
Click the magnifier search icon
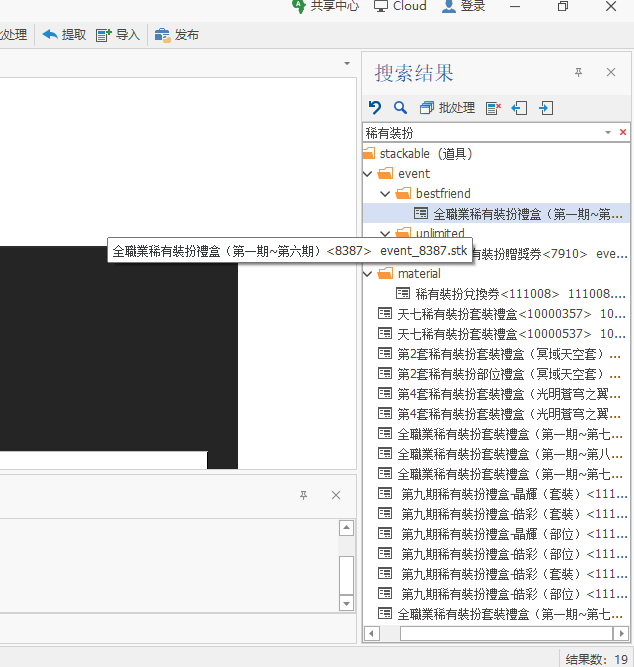click(400, 108)
